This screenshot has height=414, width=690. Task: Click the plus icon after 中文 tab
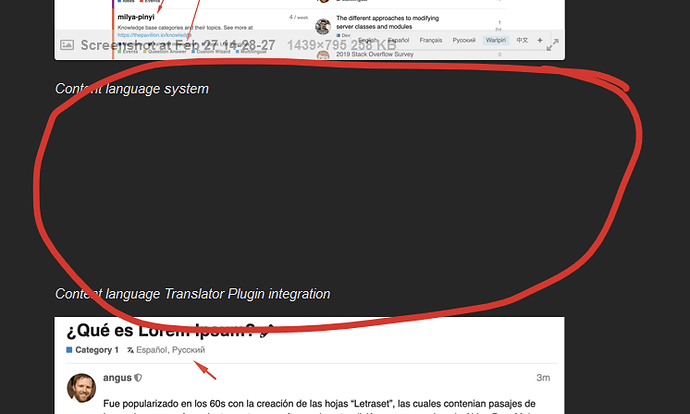click(540, 40)
